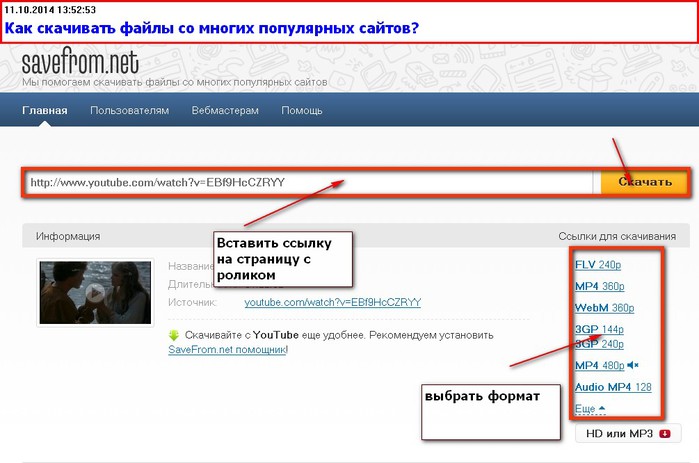Click the red download icon on HD или MP3
This screenshot has width=699, height=463.
(x=665, y=433)
